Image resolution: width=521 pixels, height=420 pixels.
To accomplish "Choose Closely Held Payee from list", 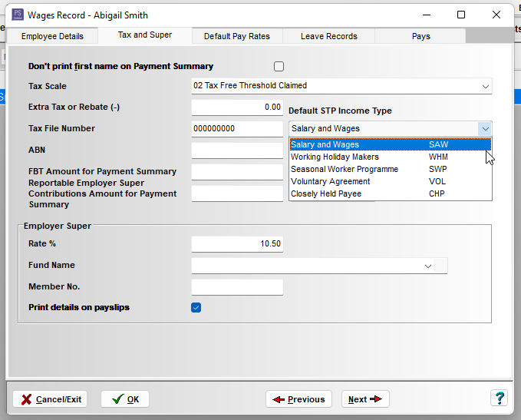I will pyautogui.click(x=325, y=193).
